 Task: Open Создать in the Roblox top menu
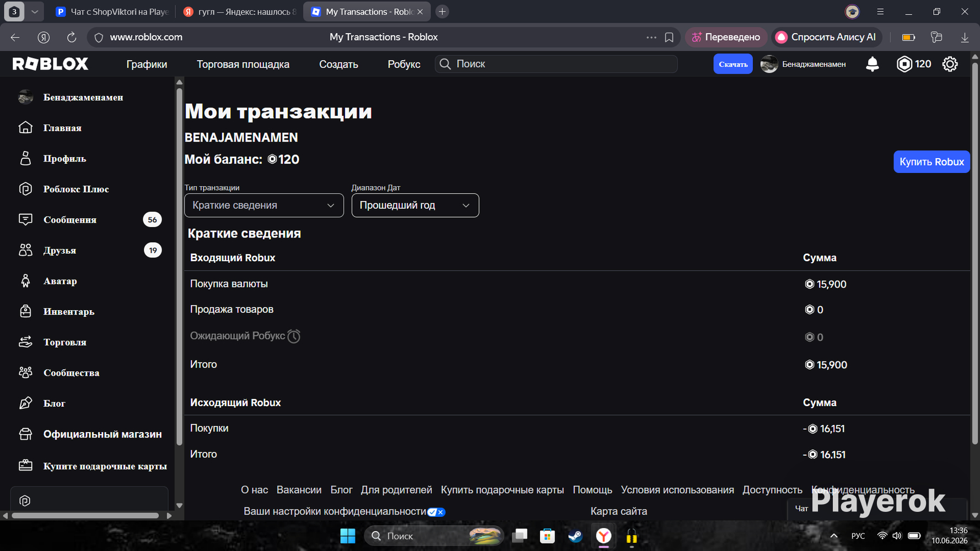tap(338, 64)
